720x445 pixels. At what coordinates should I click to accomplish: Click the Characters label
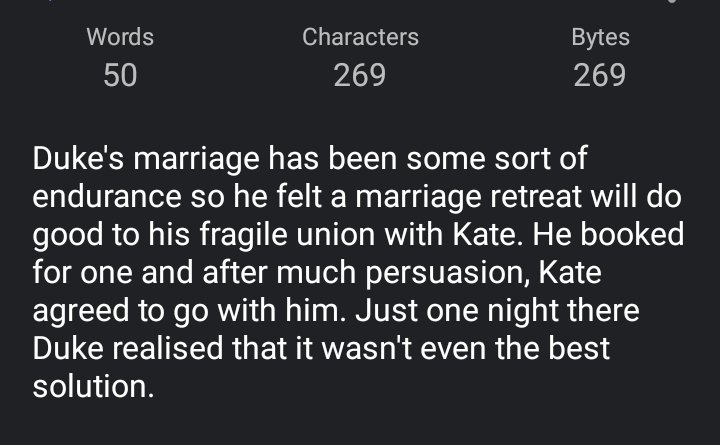360,37
